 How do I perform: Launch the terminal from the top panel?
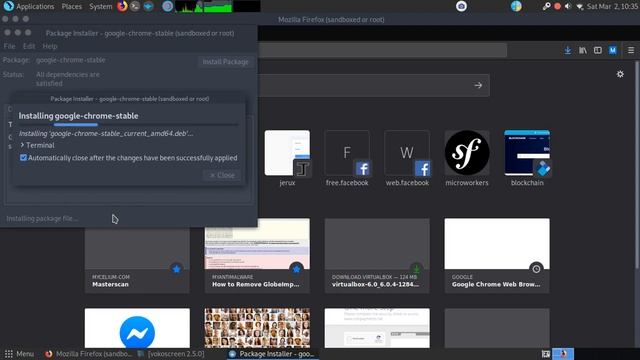click(x=135, y=6)
